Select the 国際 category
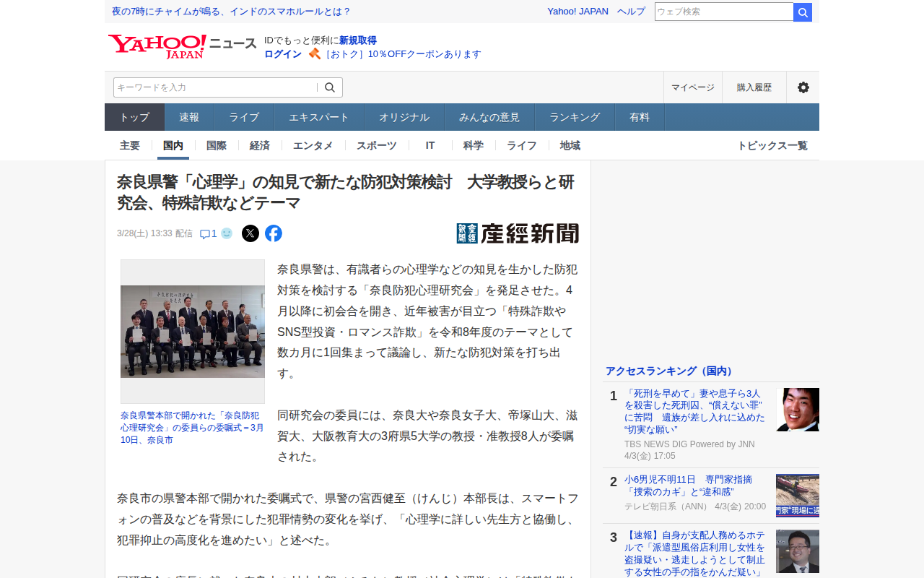 point(217,145)
